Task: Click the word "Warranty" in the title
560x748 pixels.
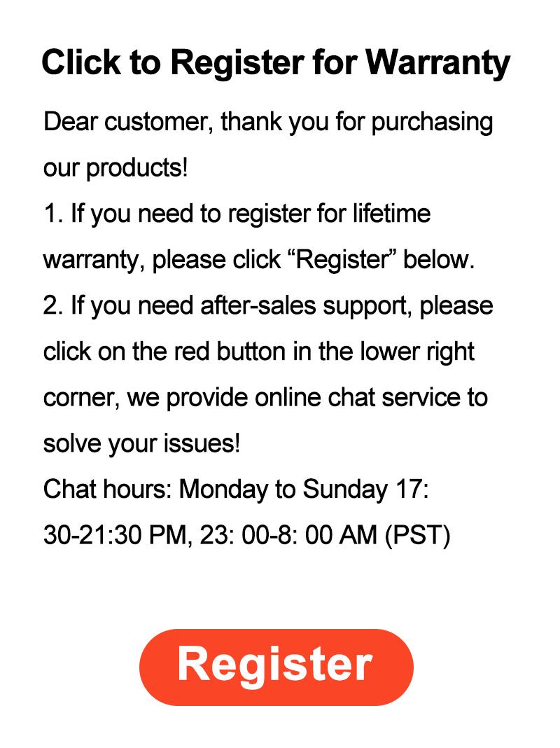Action: (x=439, y=63)
